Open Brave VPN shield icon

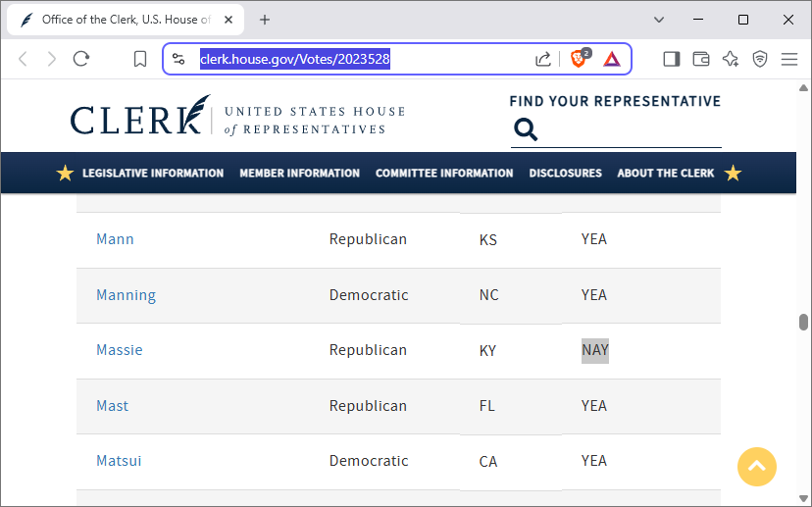(760, 59)
